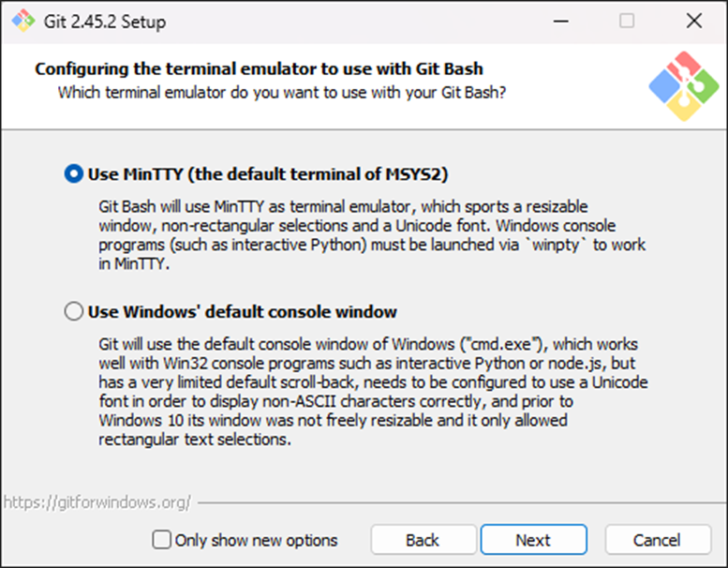The image size is (728, 568).
Task: Enable the Only show new options checkbox
Action: [x=162, y=540]
